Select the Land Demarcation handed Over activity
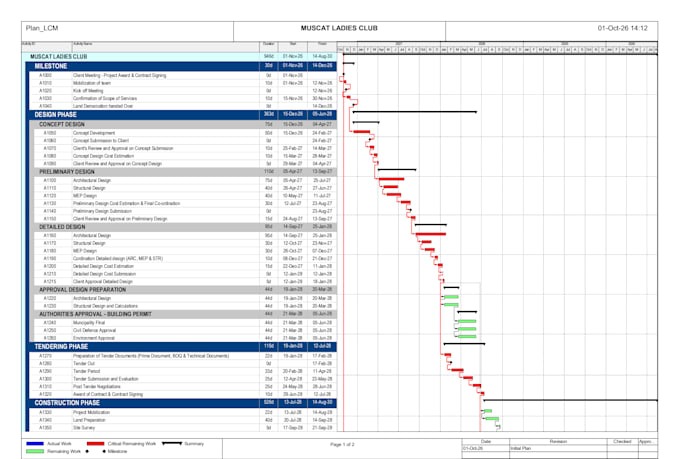Viewport: 680px width, 459px height. (x=183, y=106)
